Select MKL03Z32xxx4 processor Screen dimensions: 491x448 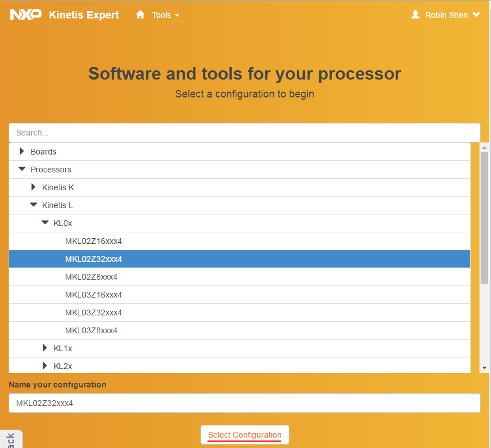coord(240,313)
